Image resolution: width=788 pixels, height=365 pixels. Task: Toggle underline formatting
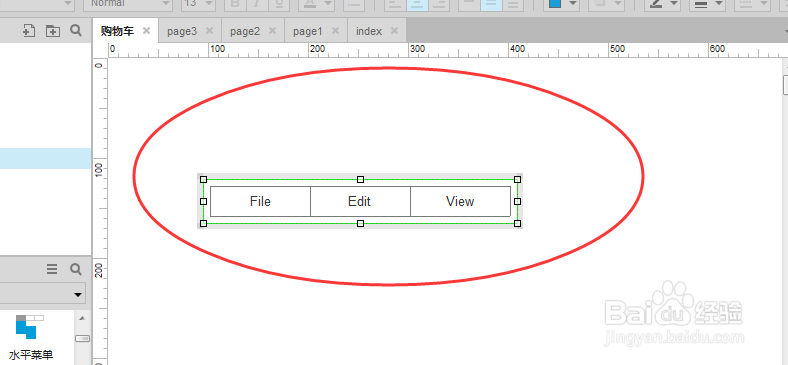[279, 4]
